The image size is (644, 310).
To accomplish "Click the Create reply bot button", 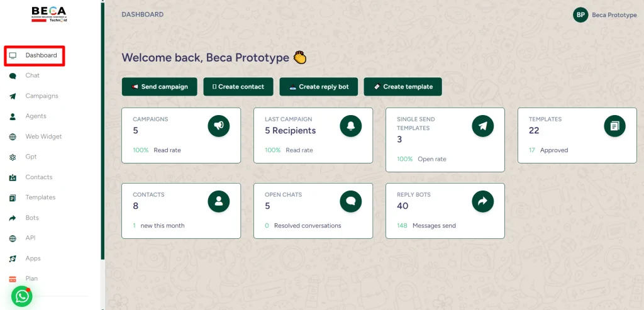I will 318,87.
